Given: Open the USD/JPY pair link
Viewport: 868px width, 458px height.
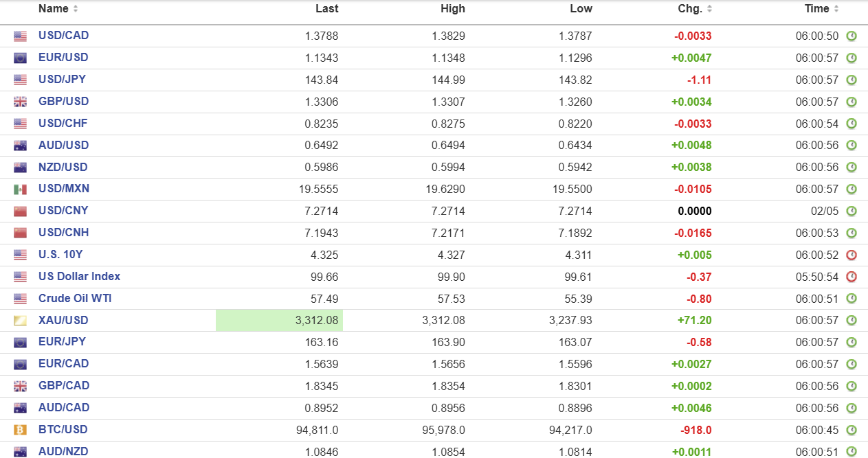Looking at the screenshot, I should point(62,79).
